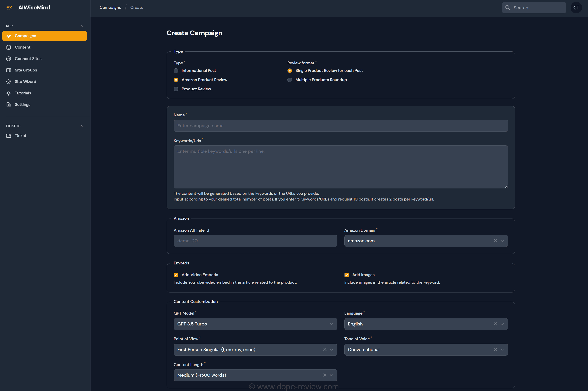Clear the Amazon Domain selection with X
The width and height of the screenshot is (588, 391).
click(495, 241)
